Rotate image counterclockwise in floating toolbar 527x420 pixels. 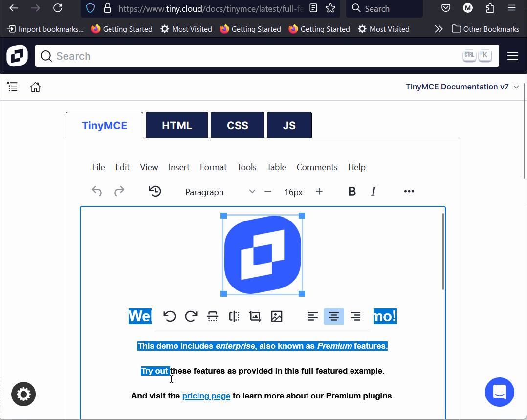coord(169,316)
